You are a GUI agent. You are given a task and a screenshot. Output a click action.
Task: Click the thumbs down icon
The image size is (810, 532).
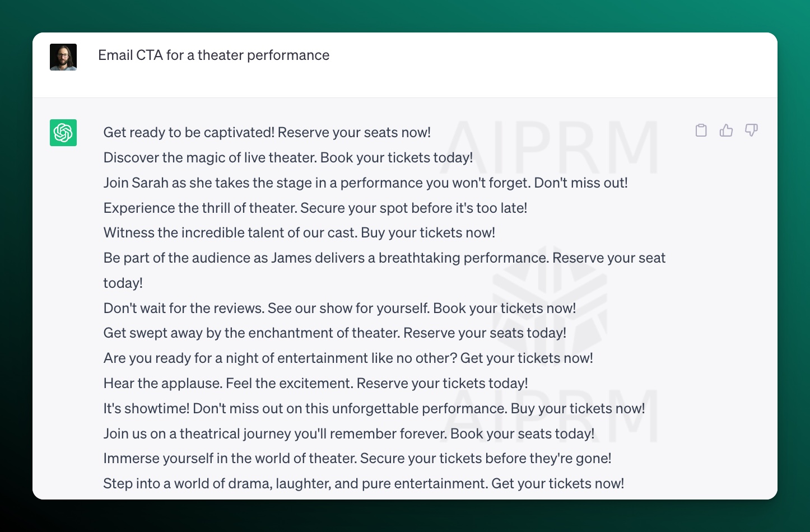point(751,130)
